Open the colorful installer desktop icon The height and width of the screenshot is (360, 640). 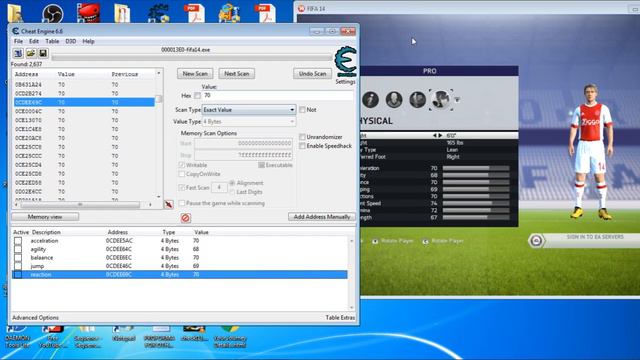pyautogui.click(x=229, y=13)
